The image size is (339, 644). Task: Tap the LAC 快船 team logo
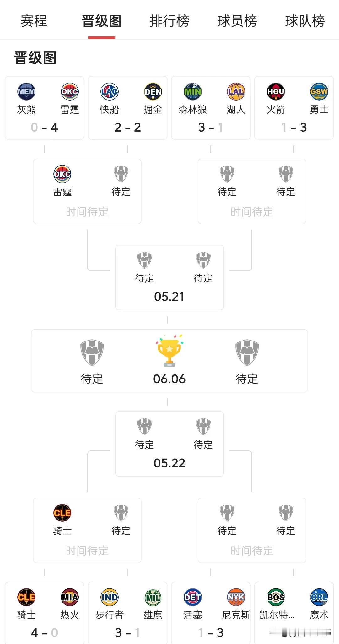click(109, 91)
